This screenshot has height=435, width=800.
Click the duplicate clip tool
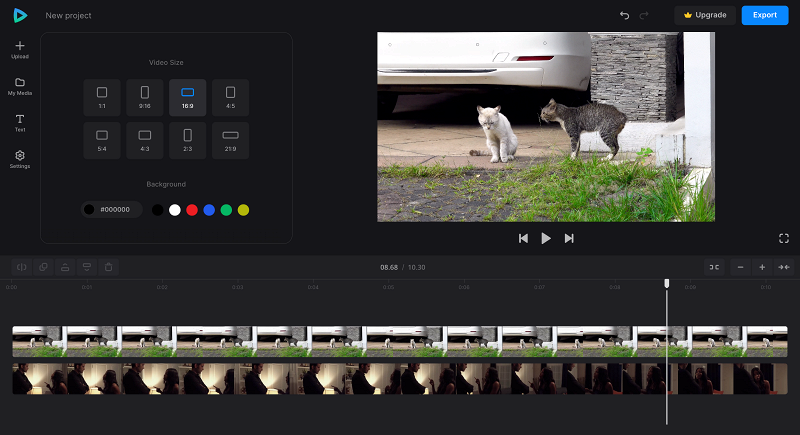[43, 267]
